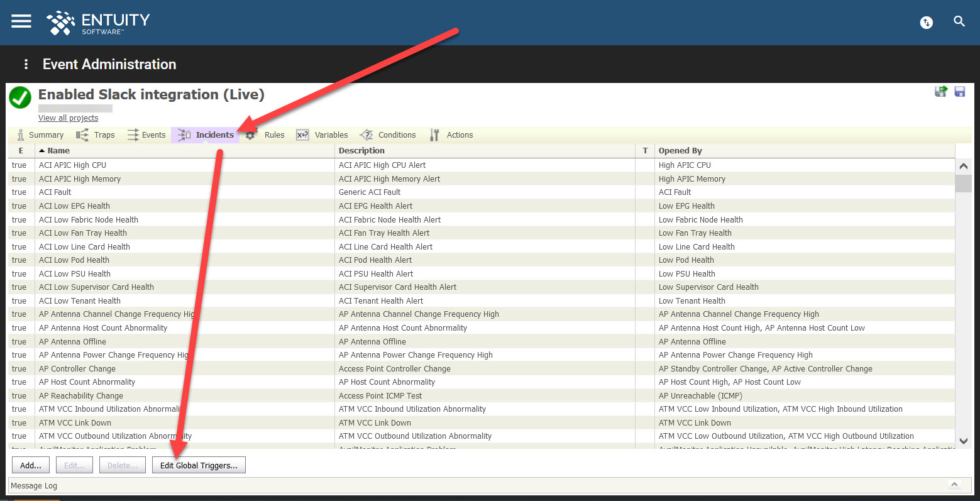Viewport: 980px width, 501px height.
Task: Select ACI Low Supervisor Card Health
Action: (96, 287)
